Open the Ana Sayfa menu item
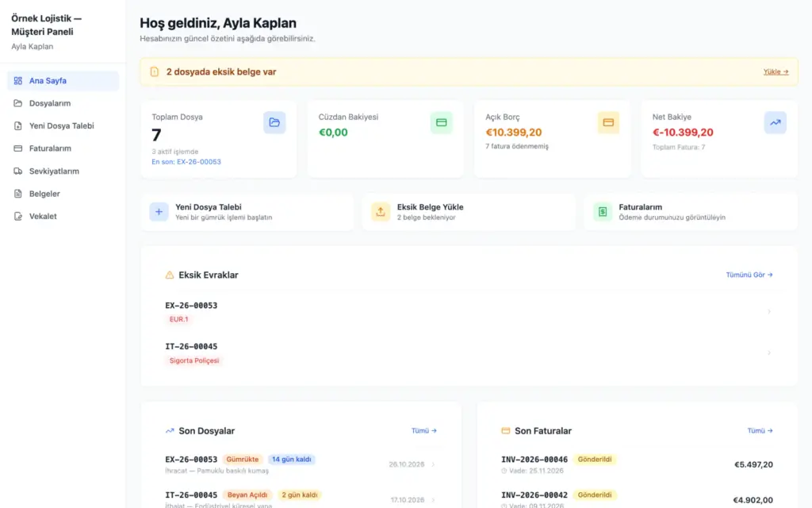This screenshot has width=812, height=508. 63,81
